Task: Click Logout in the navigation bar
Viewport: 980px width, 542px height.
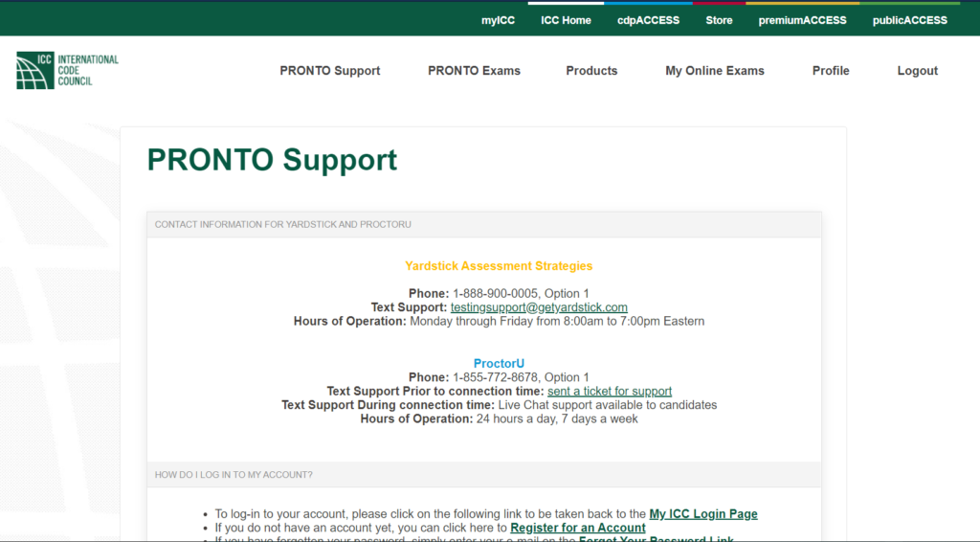Action: tap(918, 71)
